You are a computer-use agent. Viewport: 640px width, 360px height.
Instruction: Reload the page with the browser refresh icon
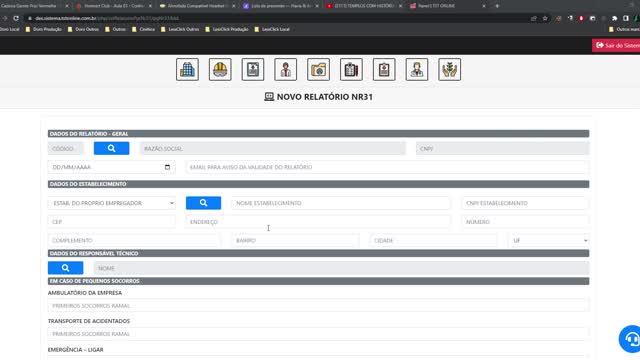point(16,18)
